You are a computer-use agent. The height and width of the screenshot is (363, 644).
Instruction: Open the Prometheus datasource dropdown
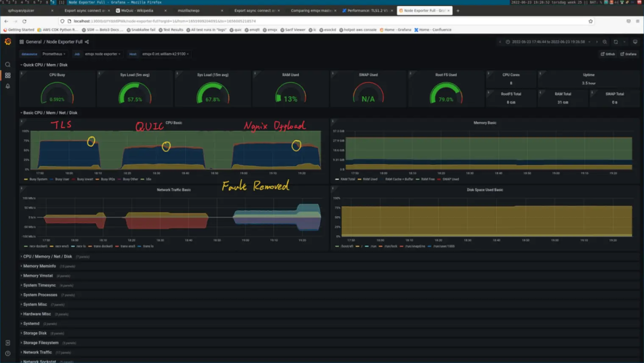pyautogui.click(x=54, y=54)
